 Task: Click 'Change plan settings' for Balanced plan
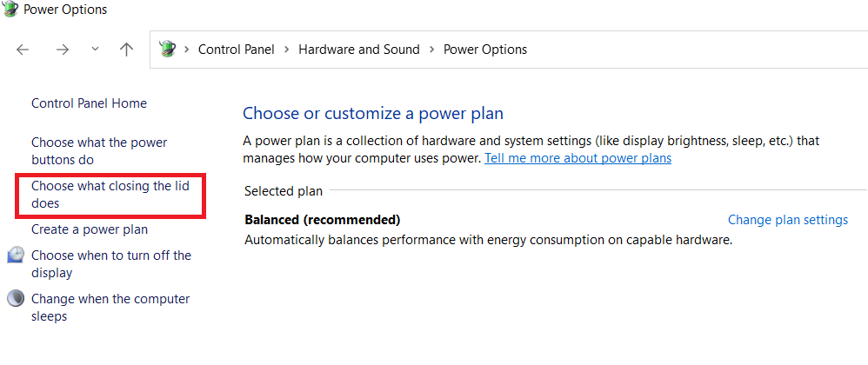[787, 220]
